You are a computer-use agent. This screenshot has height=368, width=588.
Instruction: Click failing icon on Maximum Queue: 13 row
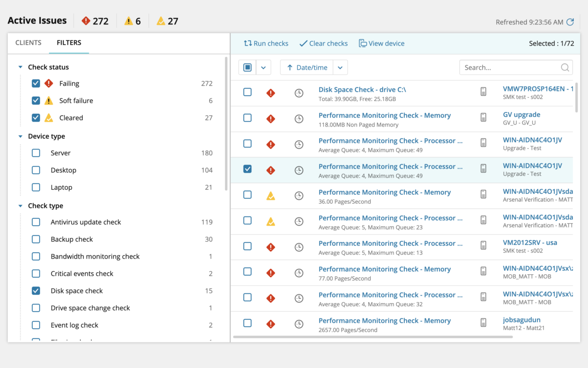tap(270, 247)
